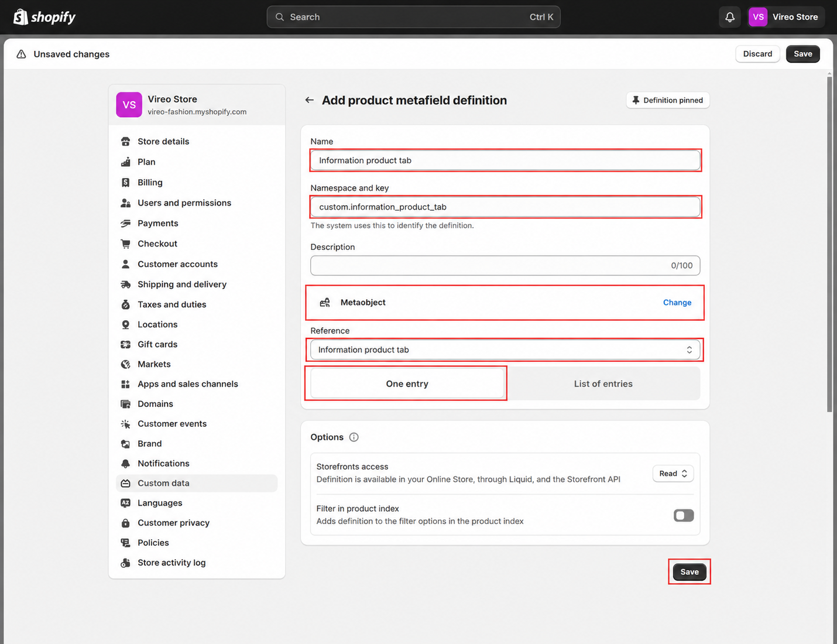Click the Shipping and delivery truck icon
837x644 pixels.
pyautogui.click(x=125, y=285)
